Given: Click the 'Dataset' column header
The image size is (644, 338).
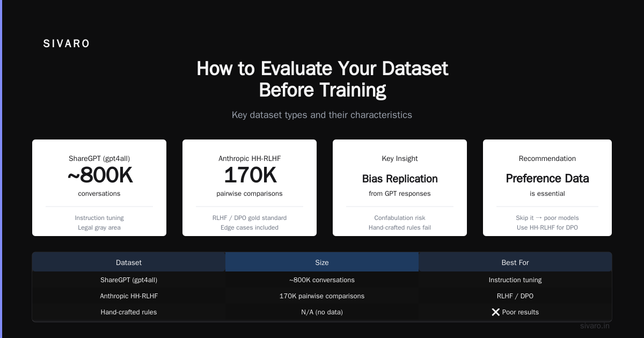Looking at the screenshot, I should 129,262.
